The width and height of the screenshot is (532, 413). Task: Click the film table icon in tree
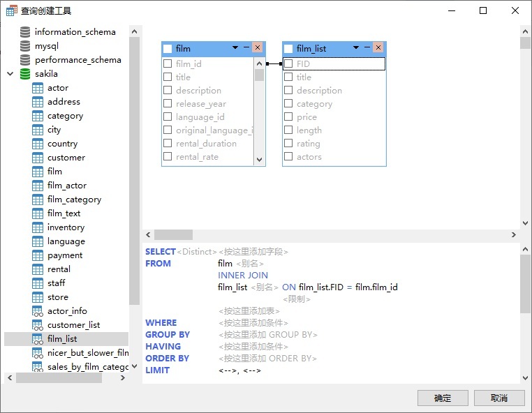pyautogui.click(x=38, y=172)
